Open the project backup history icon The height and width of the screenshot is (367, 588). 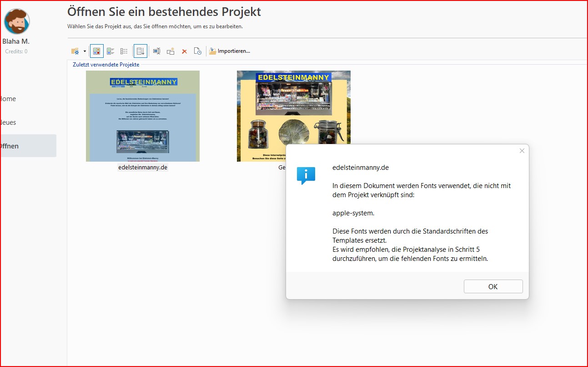point(198,51)
